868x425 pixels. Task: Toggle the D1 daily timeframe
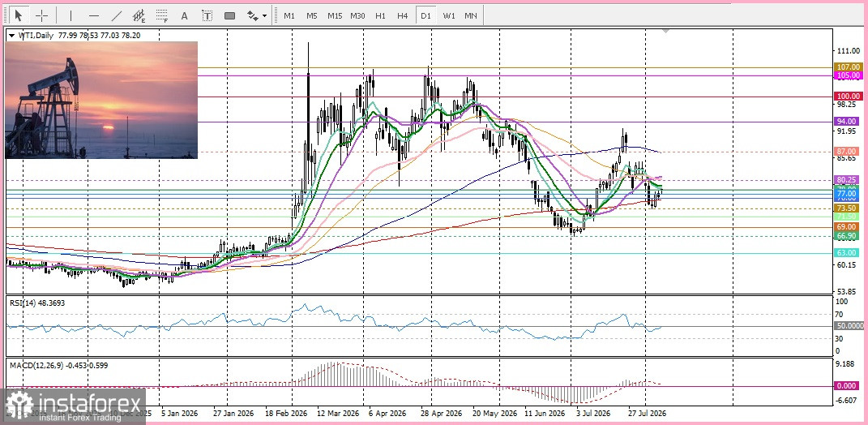pos(425,15)
